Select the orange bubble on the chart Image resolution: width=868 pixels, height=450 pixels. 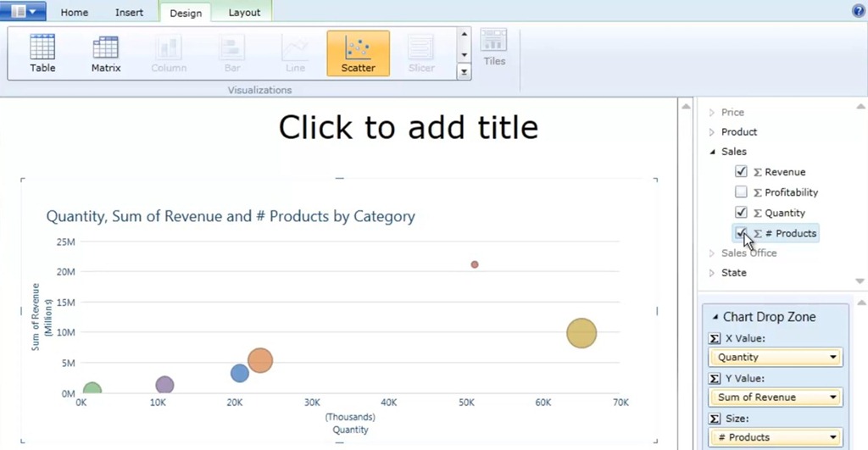click(x=260, y=360)
